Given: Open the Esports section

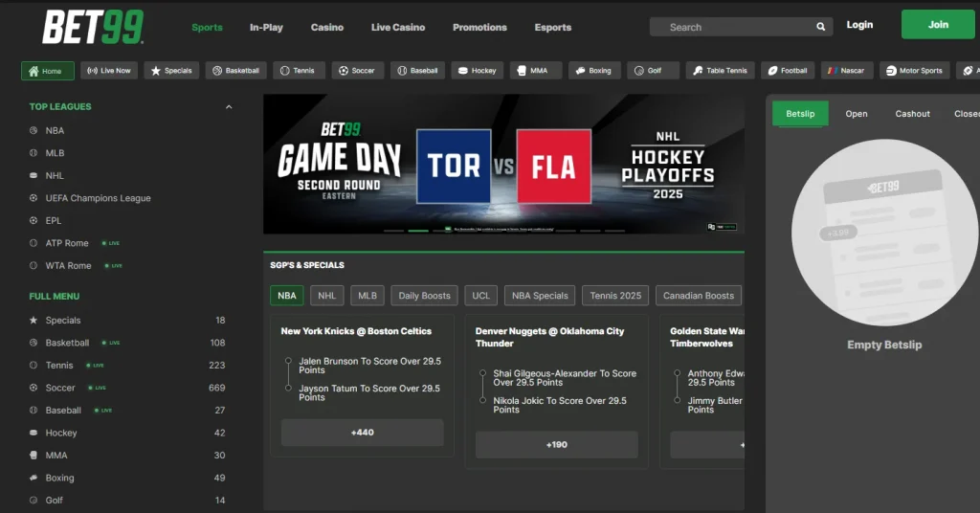Looking at the screenshot, I should [x=553, y=28].
